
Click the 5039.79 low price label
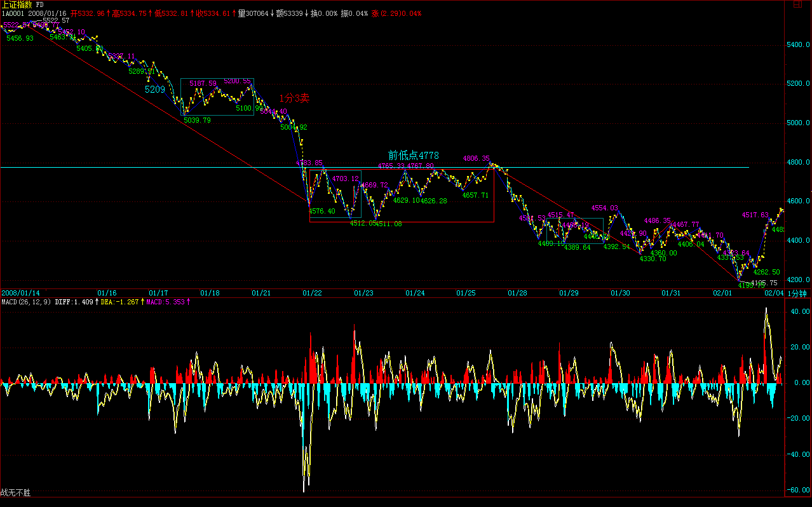197,120
